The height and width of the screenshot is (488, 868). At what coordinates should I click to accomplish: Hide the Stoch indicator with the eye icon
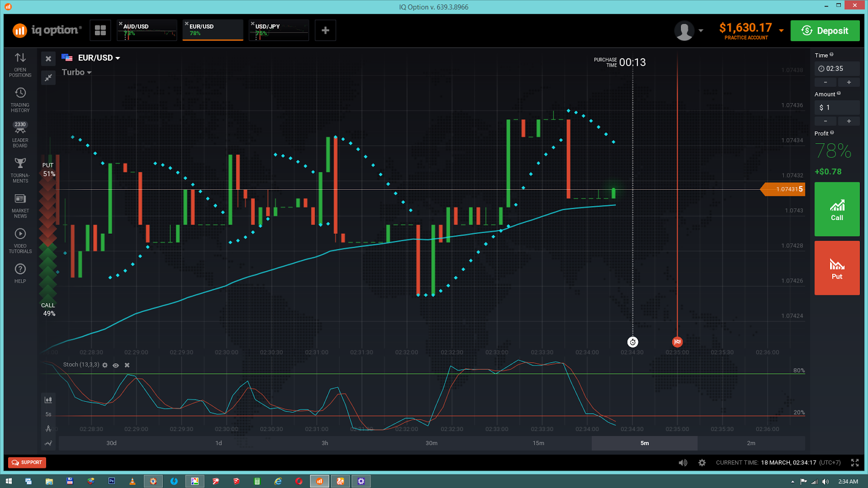coord(116,365)
